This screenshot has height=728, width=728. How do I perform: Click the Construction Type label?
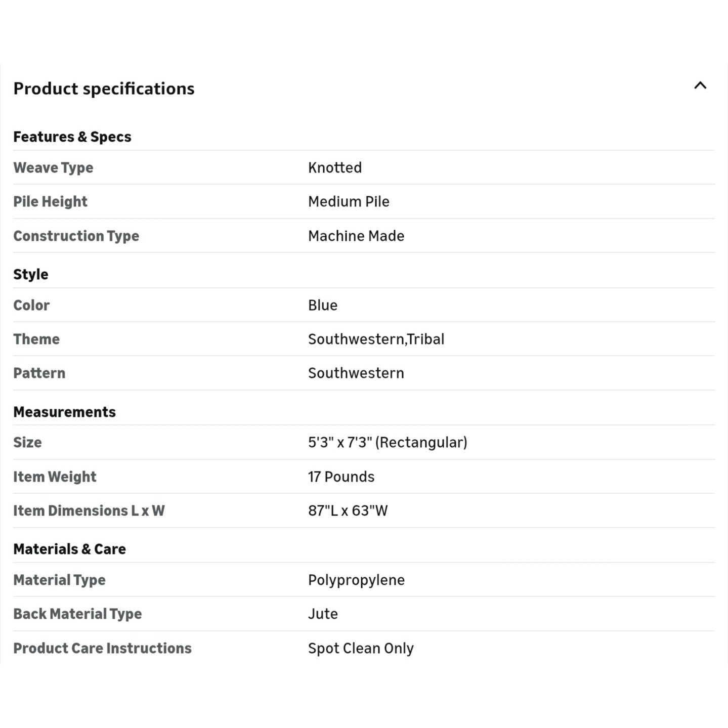tap(76, 236)
